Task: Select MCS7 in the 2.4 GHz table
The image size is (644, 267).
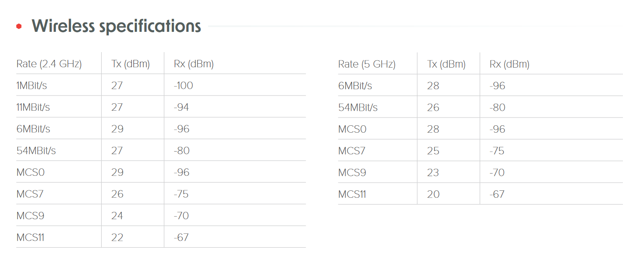Action: point(30,194)
